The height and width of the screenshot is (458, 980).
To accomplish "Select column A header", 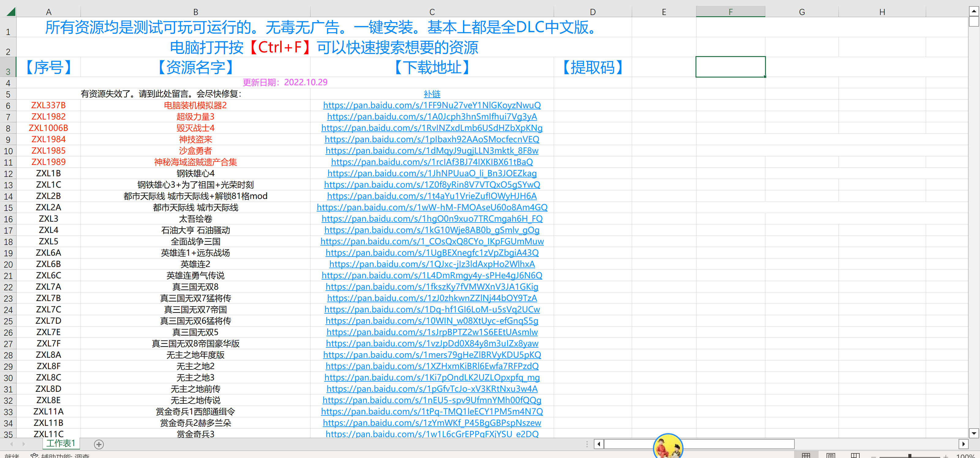I will click(49, 12).
